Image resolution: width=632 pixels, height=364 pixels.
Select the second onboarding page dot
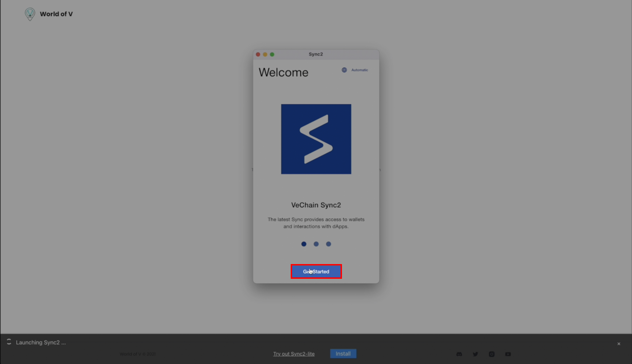[x=316, y=244]
